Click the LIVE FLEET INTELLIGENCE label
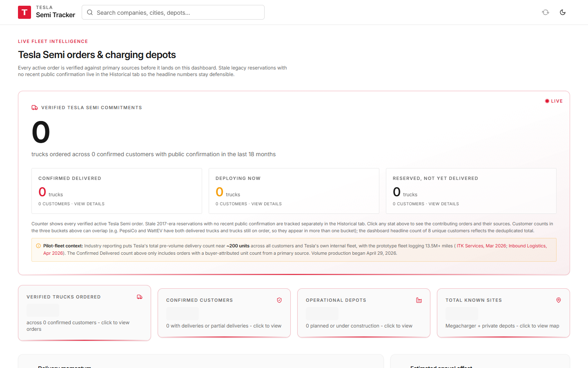Viewport: 588px width, 368px height. tap(53, 41)
